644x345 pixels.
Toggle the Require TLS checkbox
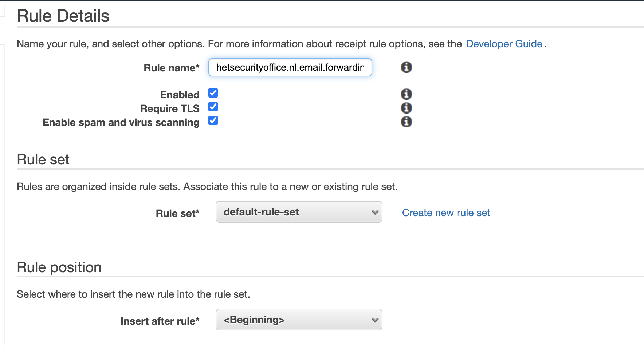coord(213,107)
